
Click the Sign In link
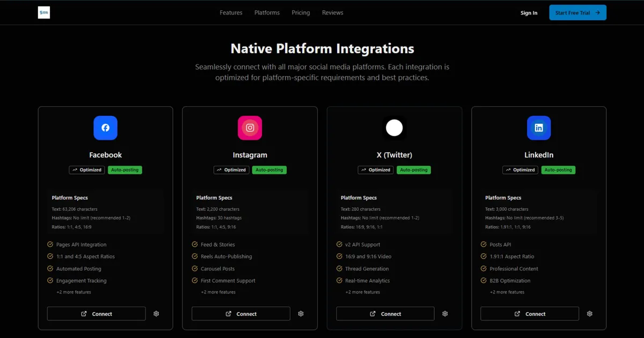click(x=529, y=13)
